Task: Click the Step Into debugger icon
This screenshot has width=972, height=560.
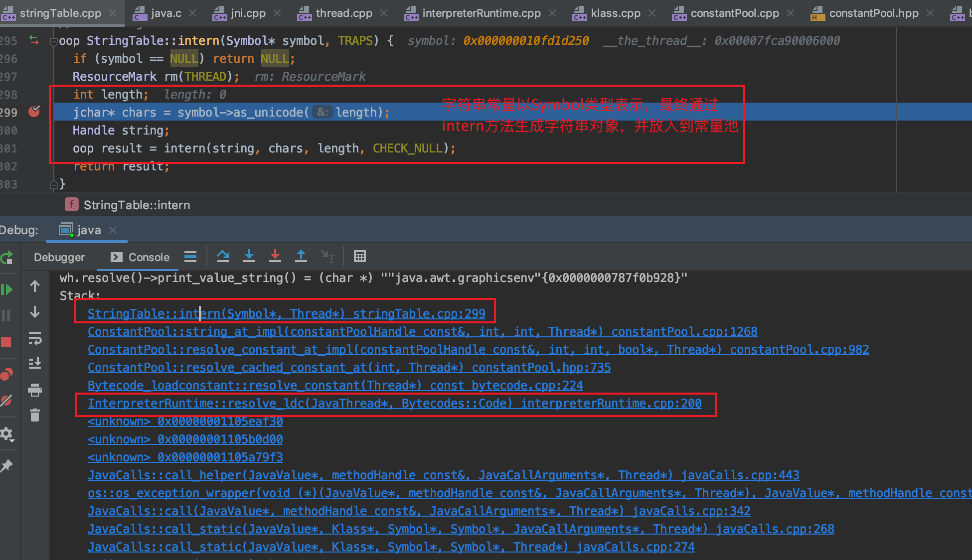Action: [x=249, y=257]
